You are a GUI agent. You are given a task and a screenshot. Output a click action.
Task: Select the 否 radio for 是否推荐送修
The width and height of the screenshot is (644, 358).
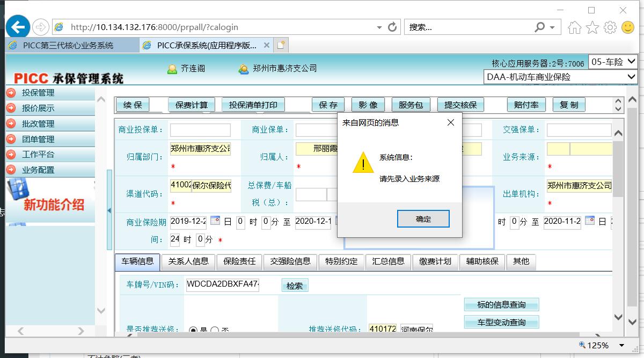click(215, 330)
